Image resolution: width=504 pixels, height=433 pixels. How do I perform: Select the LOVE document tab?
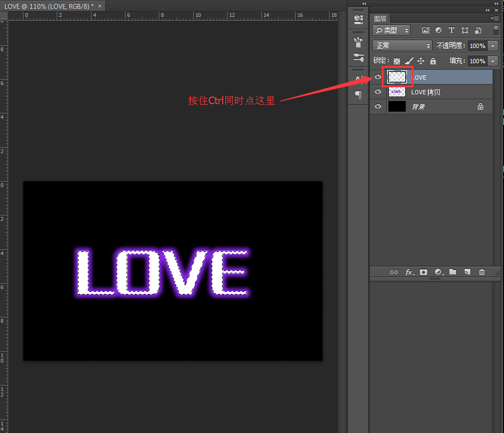tap(49, 6)
